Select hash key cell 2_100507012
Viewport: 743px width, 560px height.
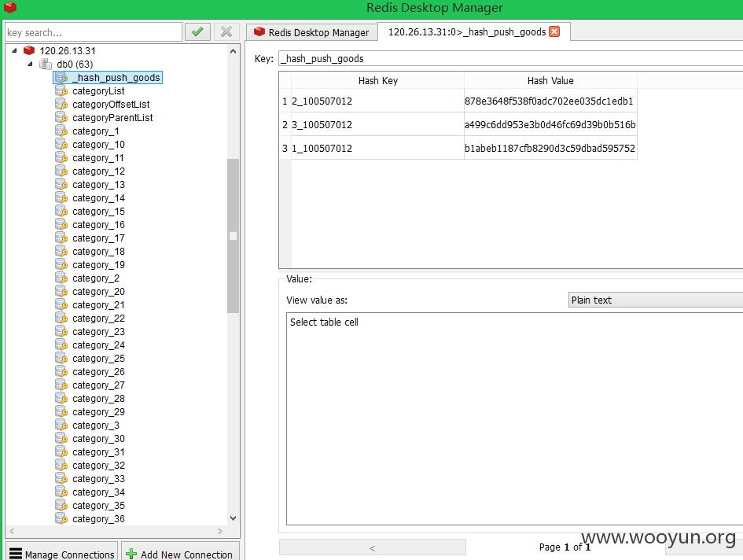pos(377,101)
